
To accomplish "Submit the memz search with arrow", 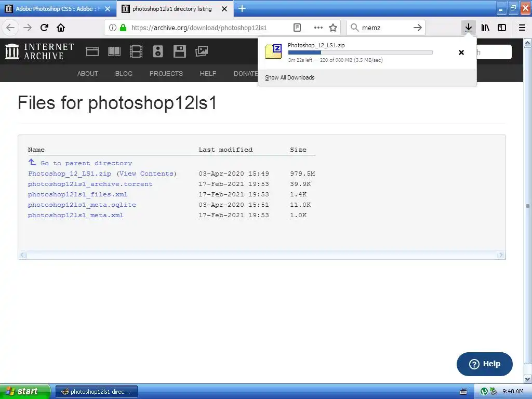I will tap(418, 28).
